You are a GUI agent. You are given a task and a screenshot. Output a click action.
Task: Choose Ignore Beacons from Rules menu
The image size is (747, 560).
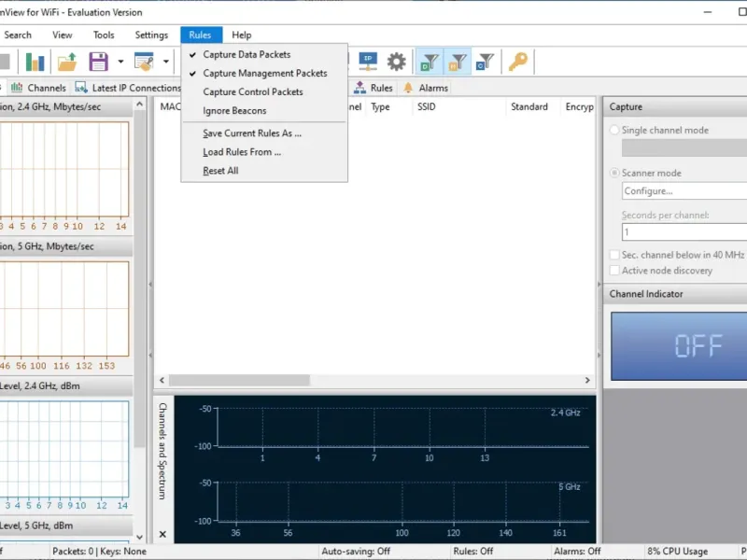click(234, 111)
